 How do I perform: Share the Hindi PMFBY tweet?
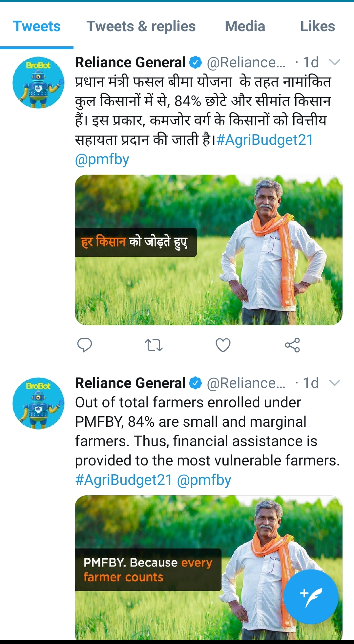[x=292, y=345]
